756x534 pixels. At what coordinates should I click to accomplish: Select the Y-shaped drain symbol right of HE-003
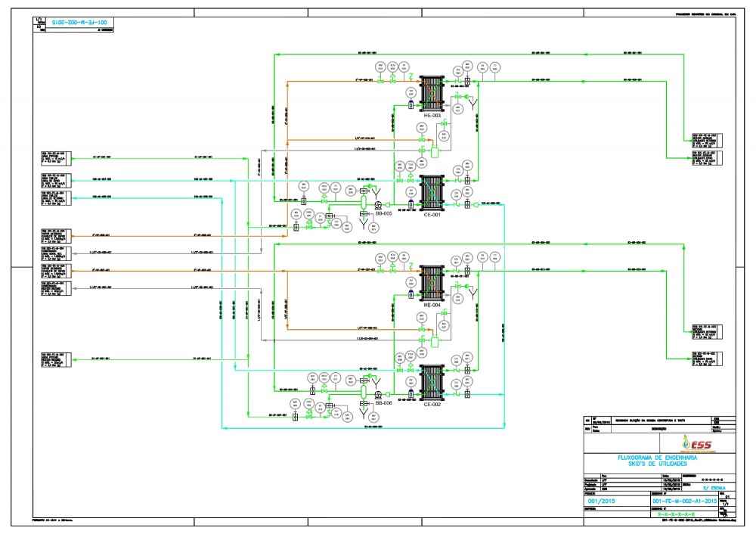[472, 105]
